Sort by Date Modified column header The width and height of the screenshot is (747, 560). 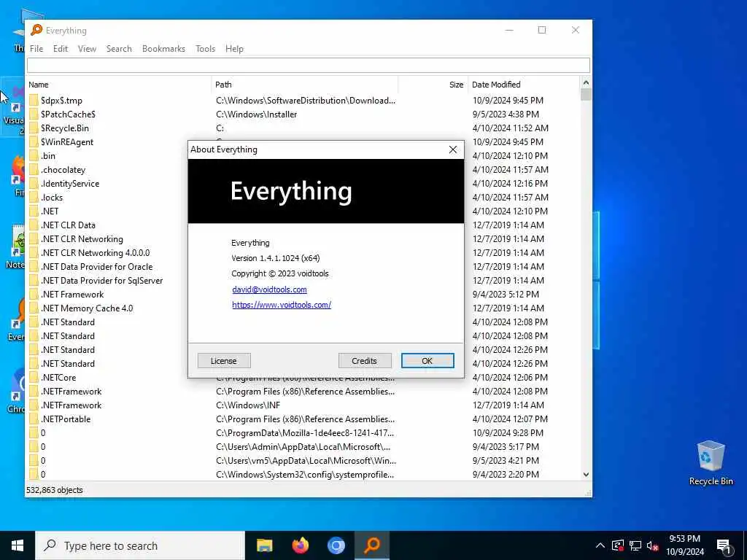524,85
